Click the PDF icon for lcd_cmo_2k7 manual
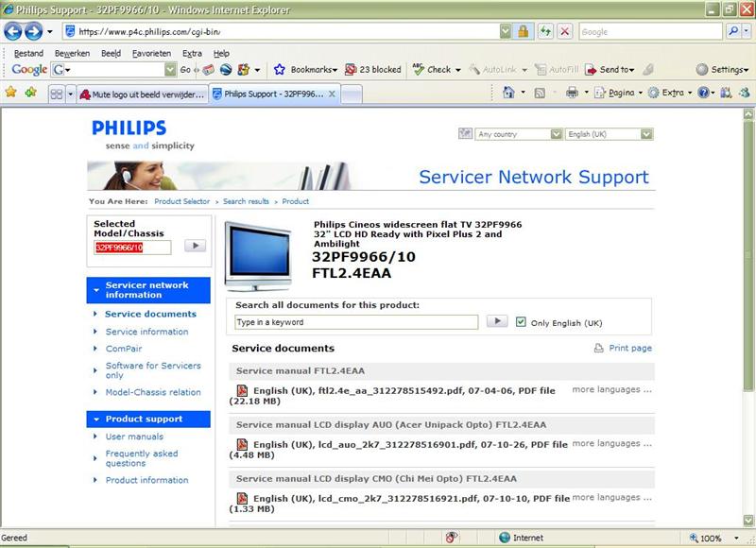756x548 pixels. pyautogui.click(x=242, y=498)
